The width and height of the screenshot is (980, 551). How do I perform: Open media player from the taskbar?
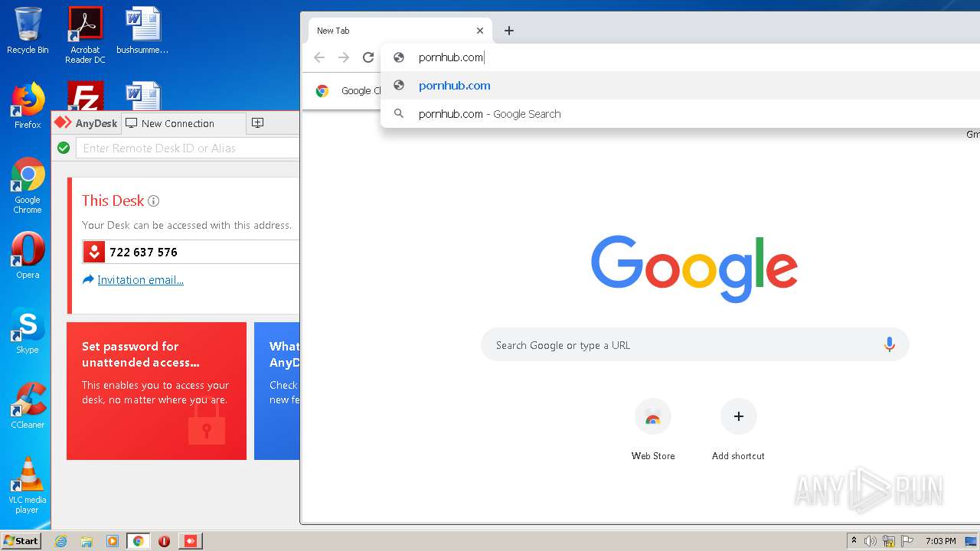113,541
